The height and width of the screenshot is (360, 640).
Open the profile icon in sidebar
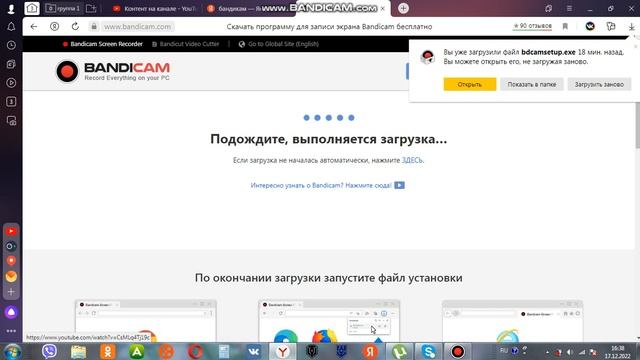pyautogui.click(x=11, y=9)
